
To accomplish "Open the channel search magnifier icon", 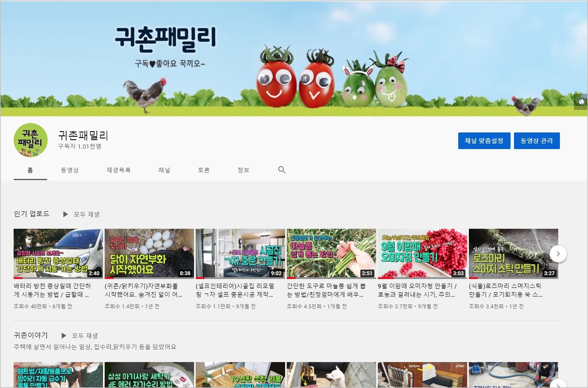I will coord(282,170).
